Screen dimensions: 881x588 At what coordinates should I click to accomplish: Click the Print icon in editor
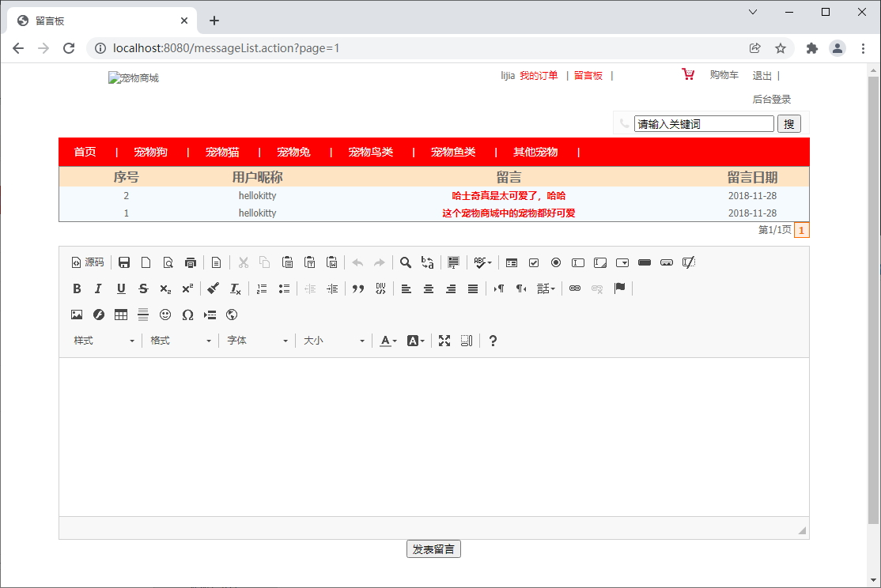(191, 262)
